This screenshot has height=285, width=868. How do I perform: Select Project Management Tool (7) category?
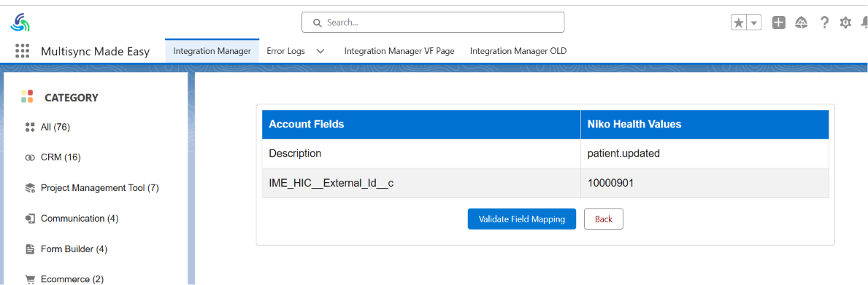pyautogui.click(x=99, y=188)
